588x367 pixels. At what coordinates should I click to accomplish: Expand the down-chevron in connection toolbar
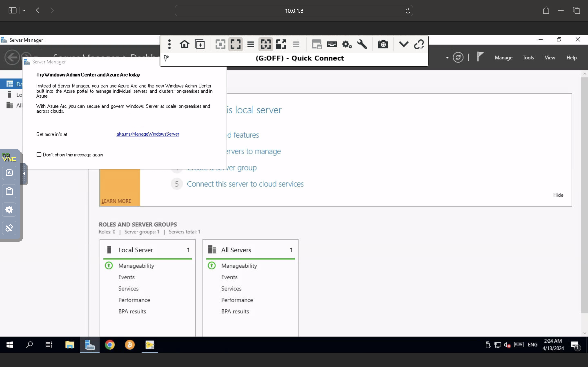click(x=404, y=44)
